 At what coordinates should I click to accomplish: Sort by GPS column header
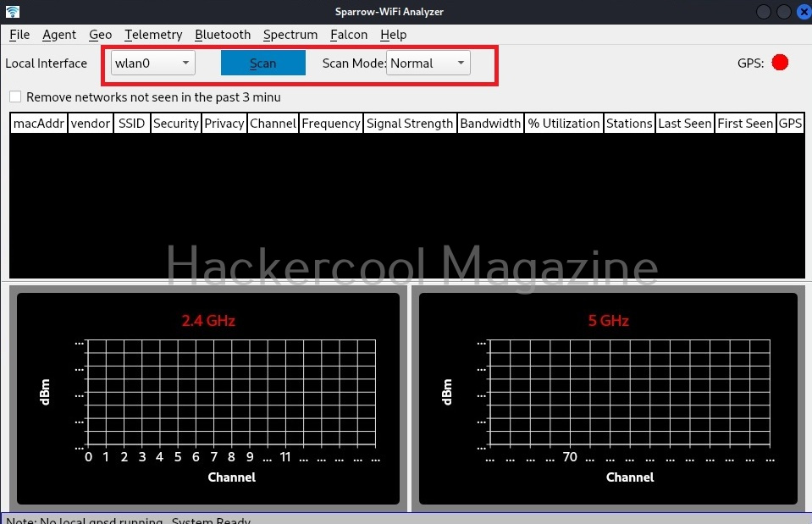point(790,124)
